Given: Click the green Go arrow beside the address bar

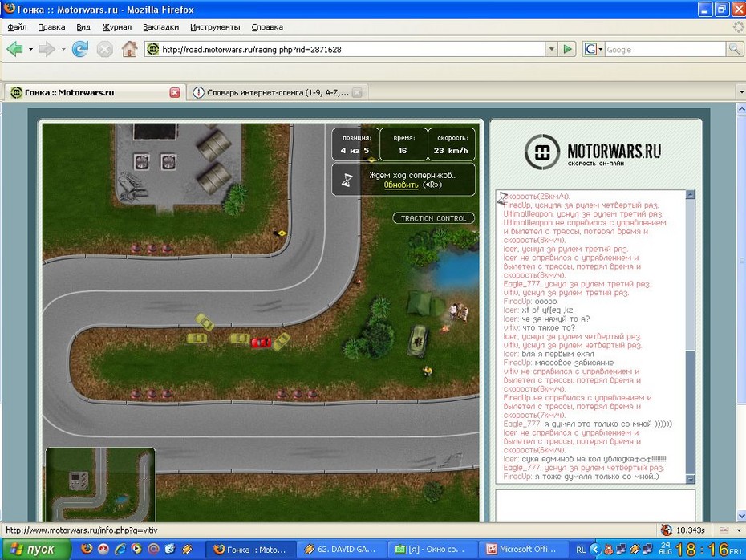Looking at the screenshot, I should point(567,49).
